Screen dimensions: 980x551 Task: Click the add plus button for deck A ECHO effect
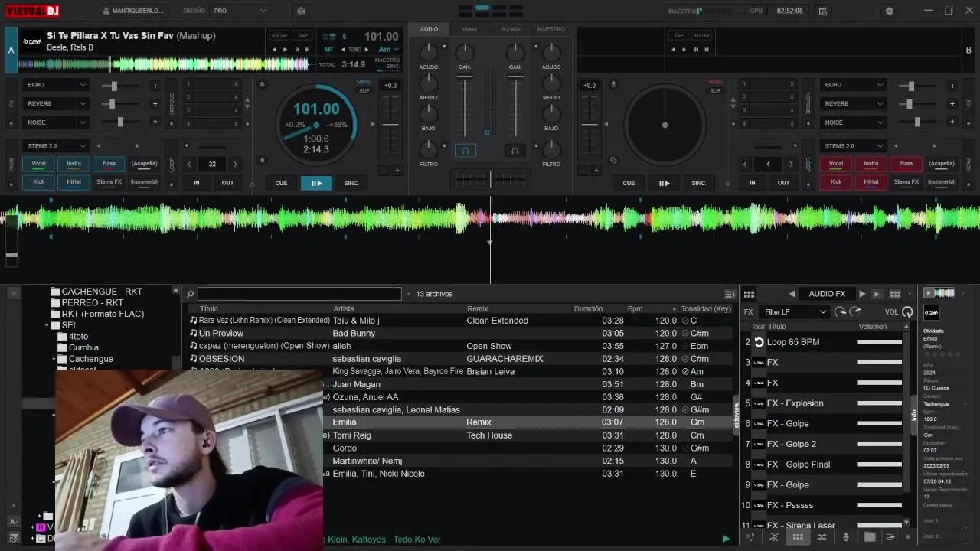155,86
